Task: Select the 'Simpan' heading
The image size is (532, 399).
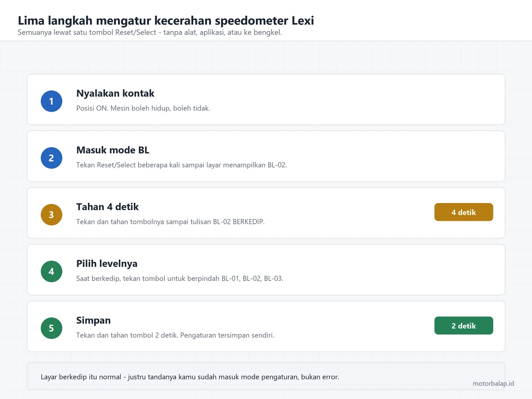Action: point(94,321)
